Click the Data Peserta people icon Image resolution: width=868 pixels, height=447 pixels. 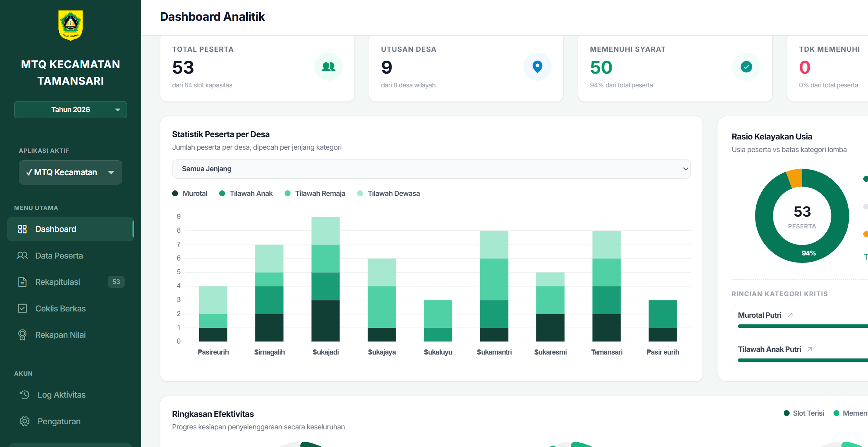[22, 255]
